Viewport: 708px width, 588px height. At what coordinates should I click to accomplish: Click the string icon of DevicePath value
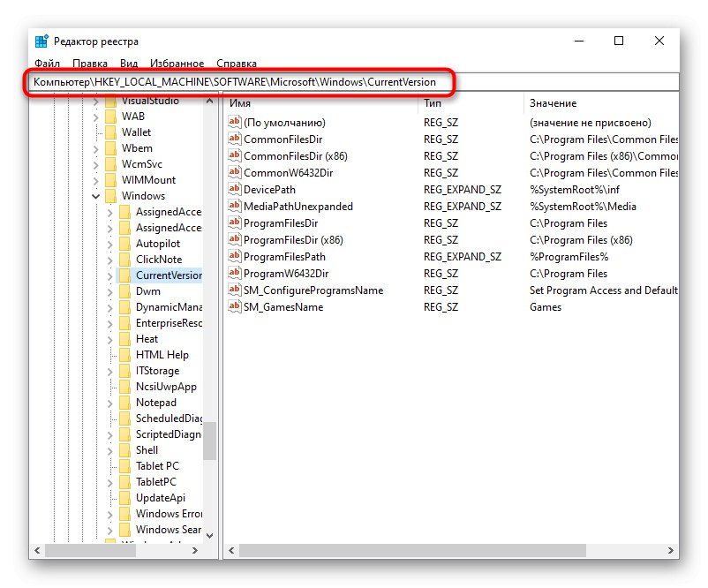(234, 188)
